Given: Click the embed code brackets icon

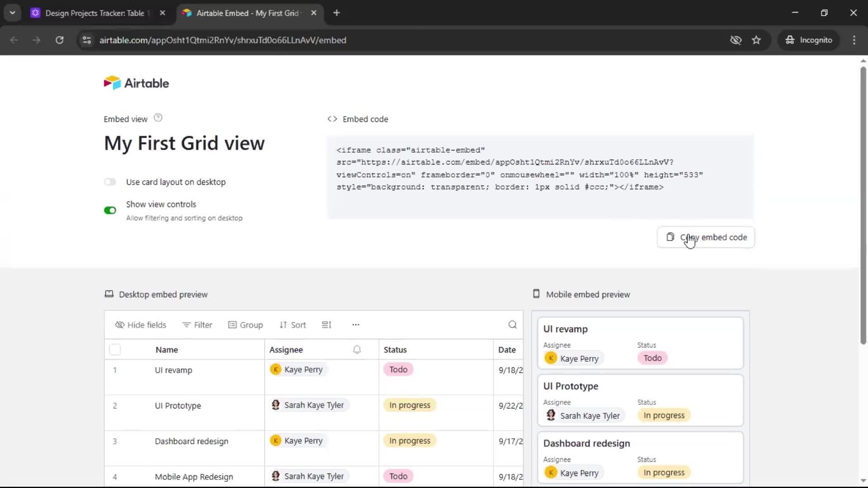Looking at the screenshot, I should click(332, 119).
